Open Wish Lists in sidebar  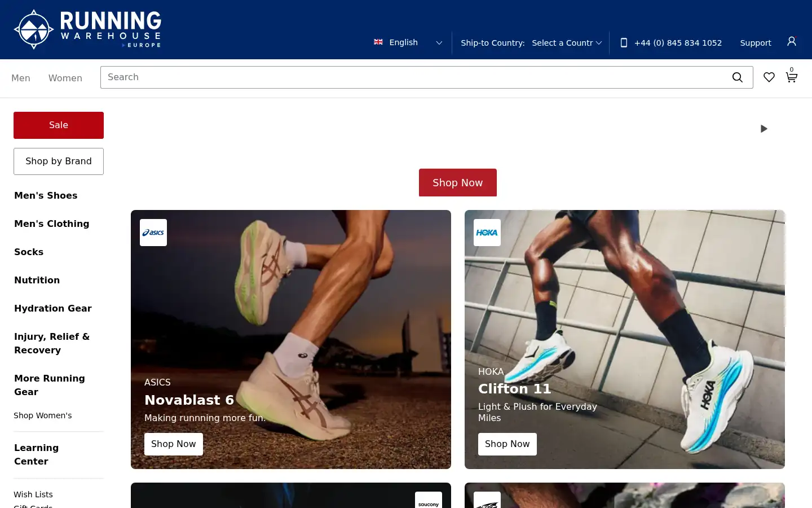click(33, 494)
